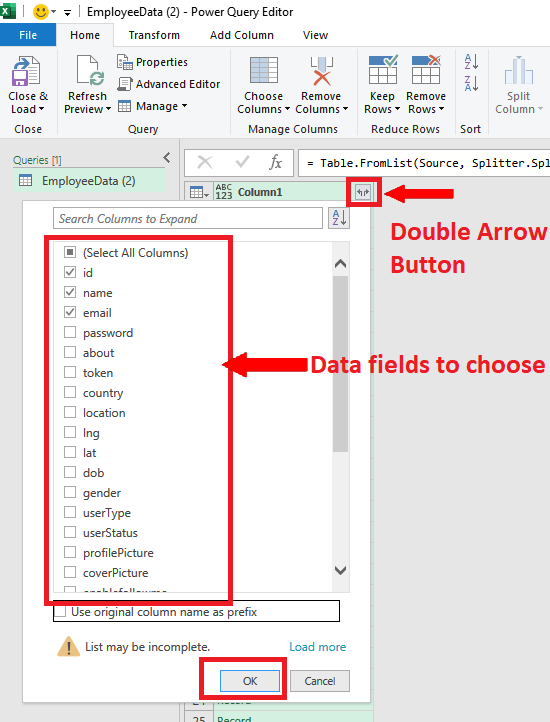
Task: Open the Quick Access Toolbar customize arrow
Action: pos(67,13)
